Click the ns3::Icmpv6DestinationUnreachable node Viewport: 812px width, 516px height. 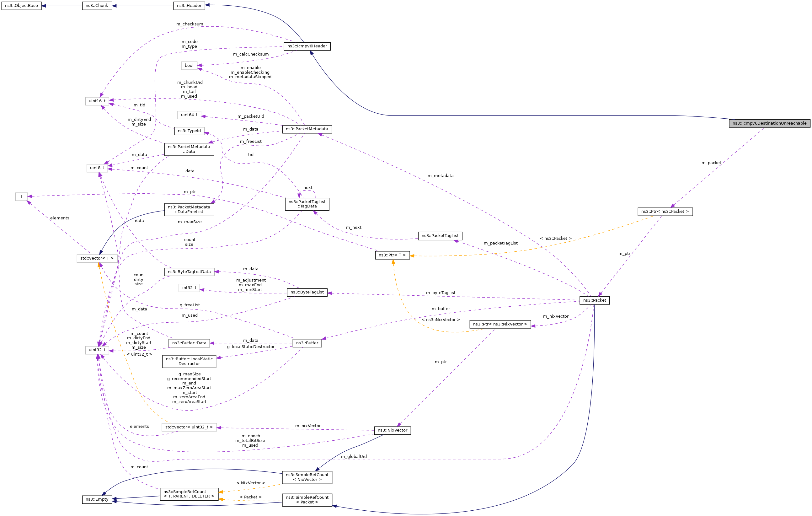point(770,123)
